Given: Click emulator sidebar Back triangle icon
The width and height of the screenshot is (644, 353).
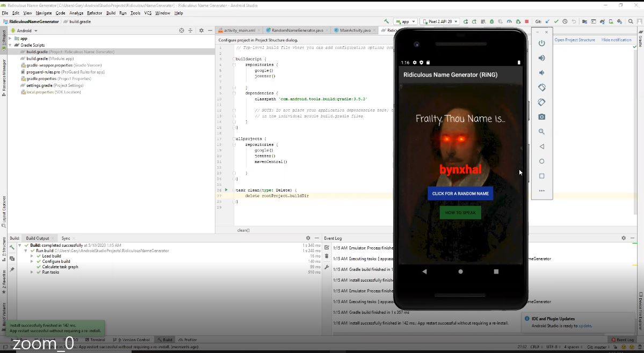Looking at the screenshot, I should tap(542, 146).
